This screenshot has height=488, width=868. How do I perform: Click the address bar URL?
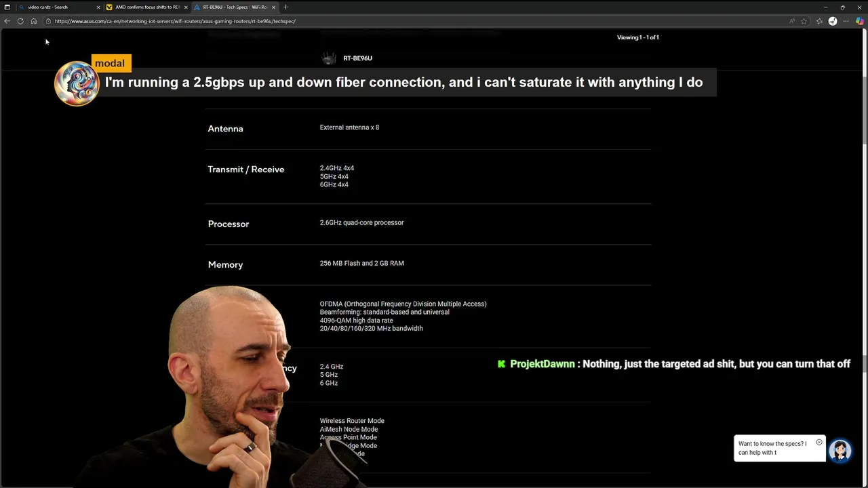175,21
